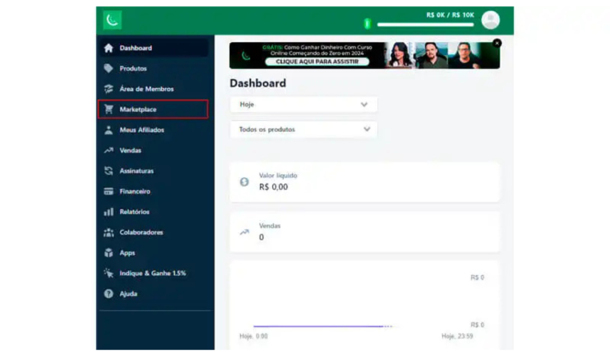Viewport: 610px width, 364px height.
Task: Click the green logo in header
Action: (112, 20)
